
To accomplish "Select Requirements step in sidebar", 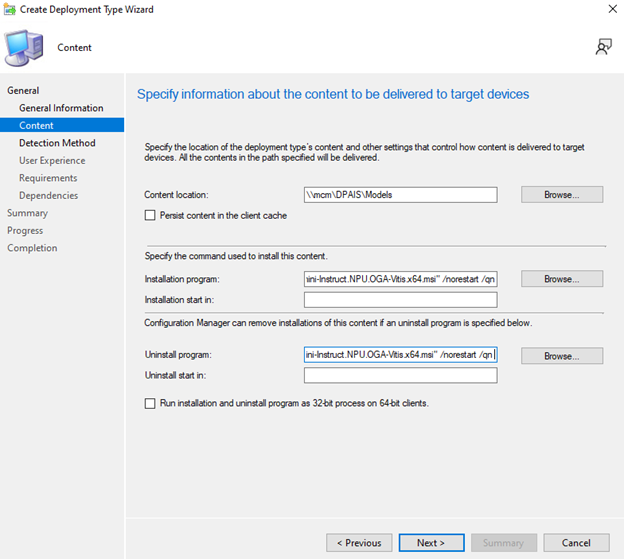I will click(x=48, y=178).
